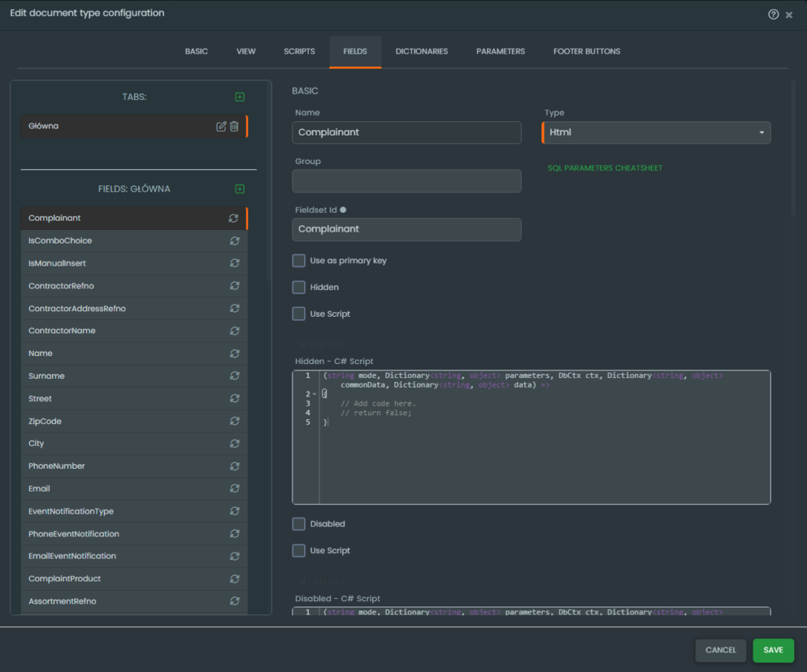807x672 pixels.
Task: Switch to the Scripts tab
Action: coord(299,52)
